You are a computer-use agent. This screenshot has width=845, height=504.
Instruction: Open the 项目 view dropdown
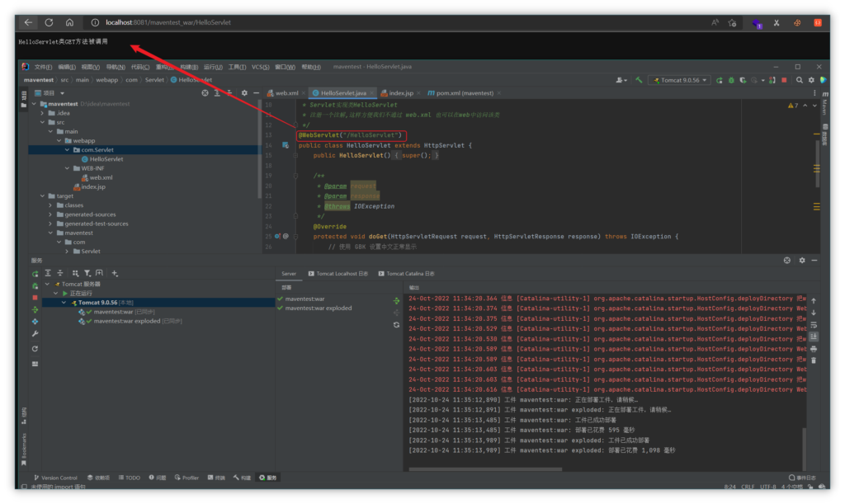49,93
